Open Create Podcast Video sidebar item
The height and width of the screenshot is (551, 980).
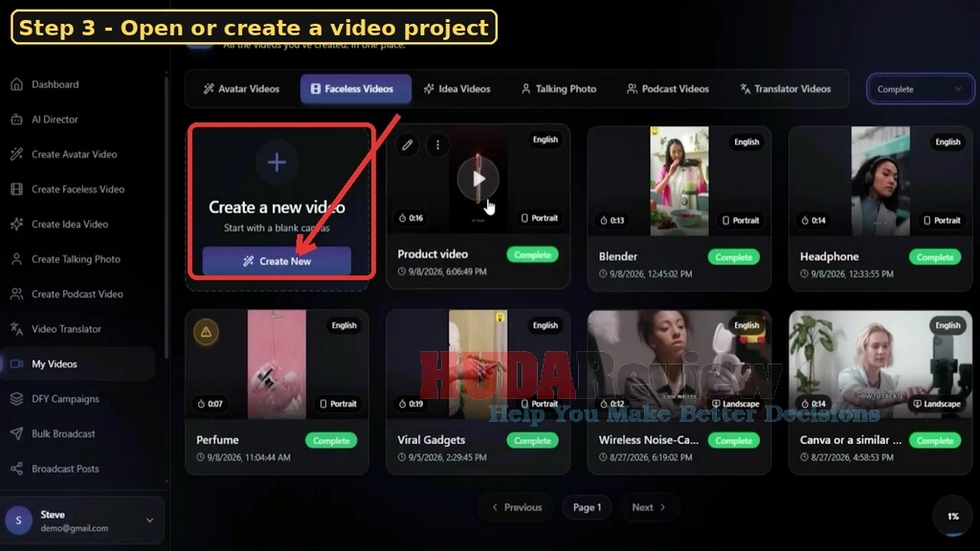click(x=67, y=295)
